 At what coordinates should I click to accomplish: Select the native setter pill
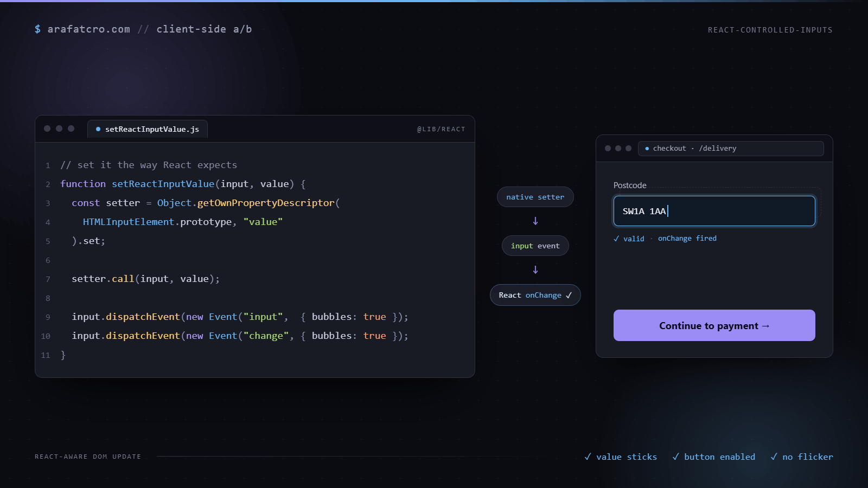pyautogui.click(x=535, y=197)
